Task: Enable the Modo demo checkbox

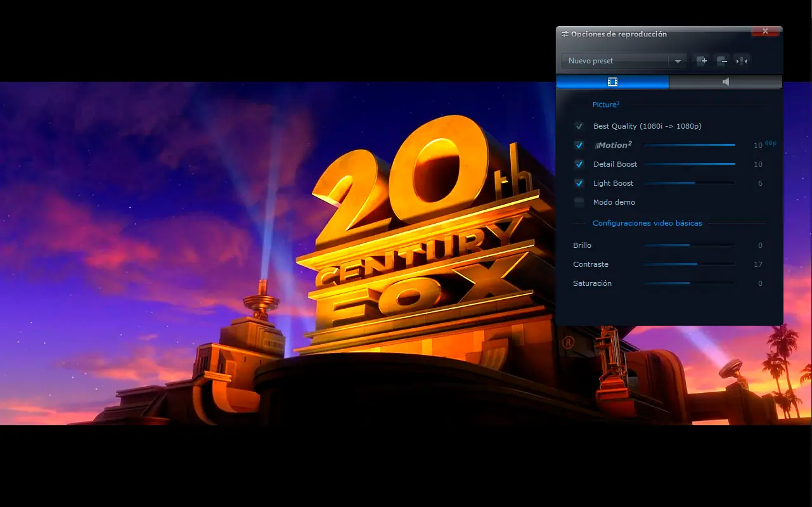Action: tap(579, 202)
